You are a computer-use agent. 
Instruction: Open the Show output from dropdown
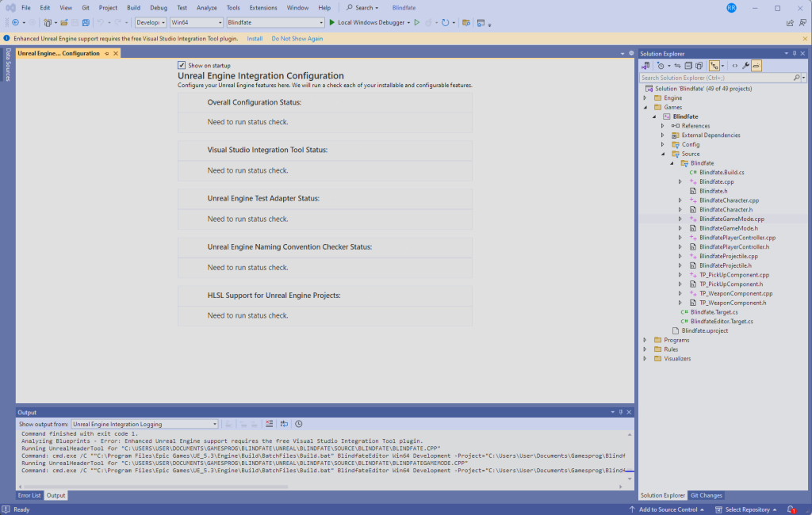144,424
